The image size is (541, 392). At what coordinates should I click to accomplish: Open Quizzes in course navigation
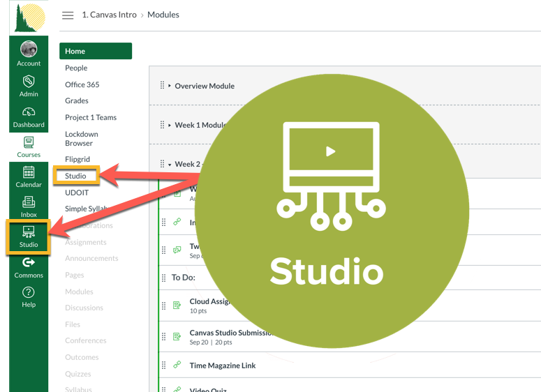click(78, 374)
